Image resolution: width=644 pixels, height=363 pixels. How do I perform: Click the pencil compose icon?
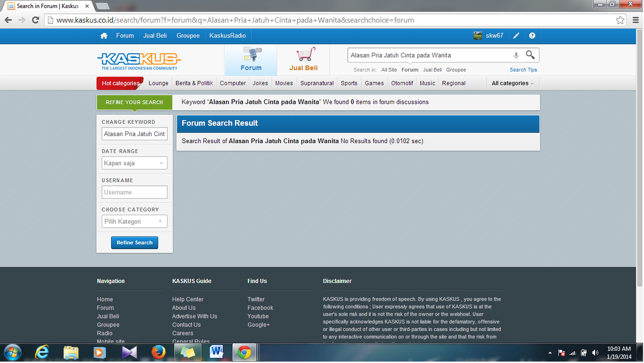point(516,36)
